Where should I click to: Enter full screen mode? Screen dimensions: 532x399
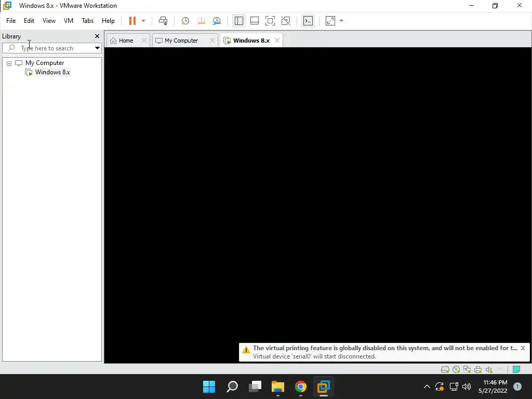tap(270, 21)
